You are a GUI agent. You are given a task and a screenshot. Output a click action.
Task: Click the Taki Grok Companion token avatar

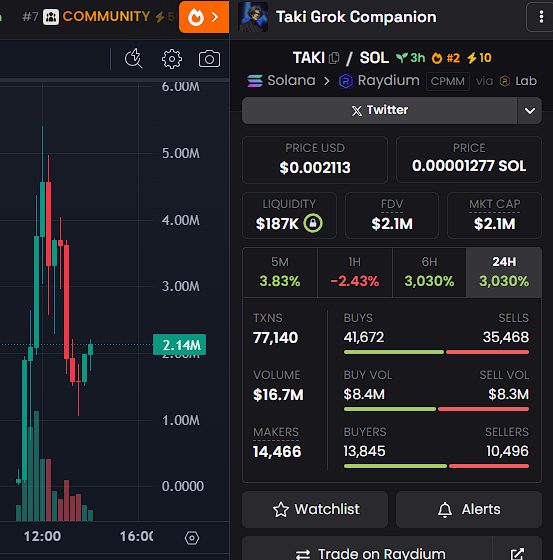click(x=253, y=17)
